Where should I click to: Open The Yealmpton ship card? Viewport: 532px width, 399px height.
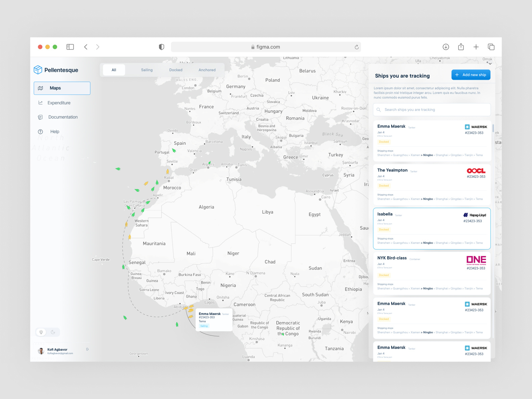pos(432,185)
